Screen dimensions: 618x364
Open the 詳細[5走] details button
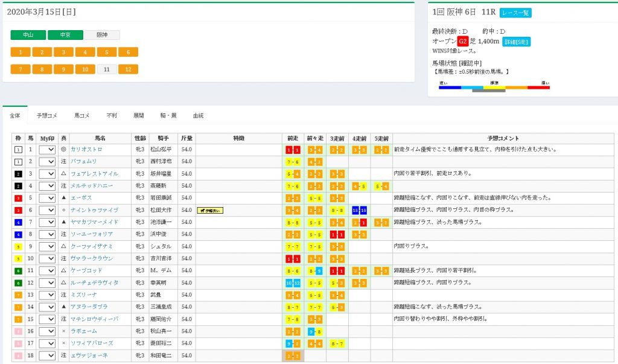[517, 42]
